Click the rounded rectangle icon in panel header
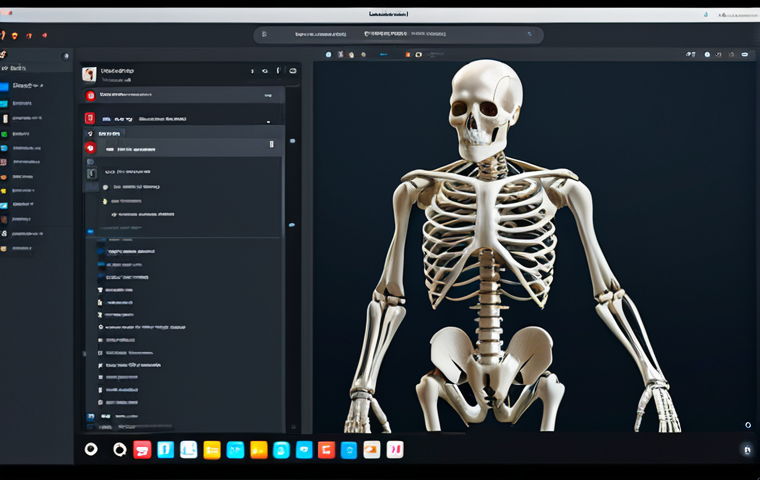This screenshot has height=480, width=760. pyautogui.click(x=293, y=71)
